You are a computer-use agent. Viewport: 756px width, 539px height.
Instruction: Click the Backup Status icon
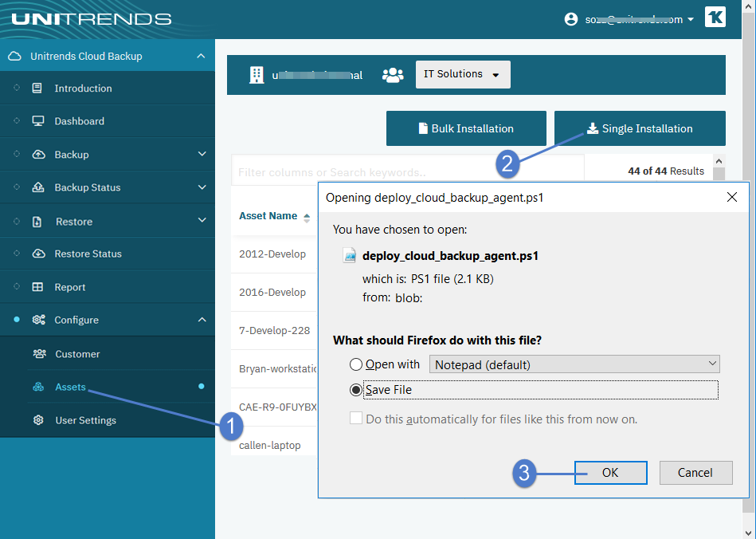point(38,187)
